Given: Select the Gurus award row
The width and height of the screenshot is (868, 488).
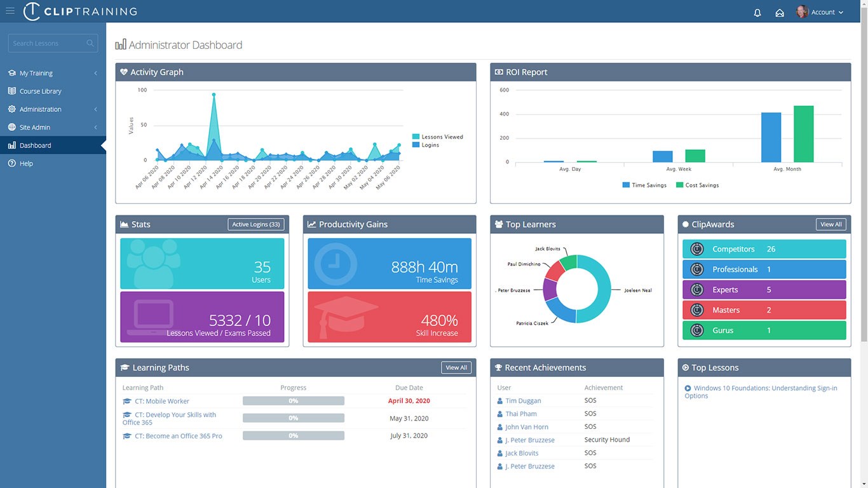Looking at the screenshot, I should point(764,330).
